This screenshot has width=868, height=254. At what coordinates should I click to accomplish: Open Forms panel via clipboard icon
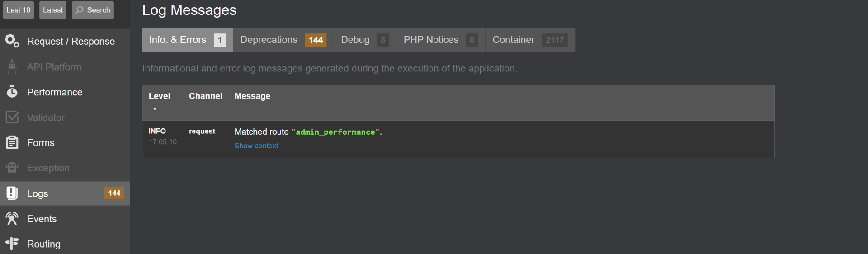click(x=12, y=143)
